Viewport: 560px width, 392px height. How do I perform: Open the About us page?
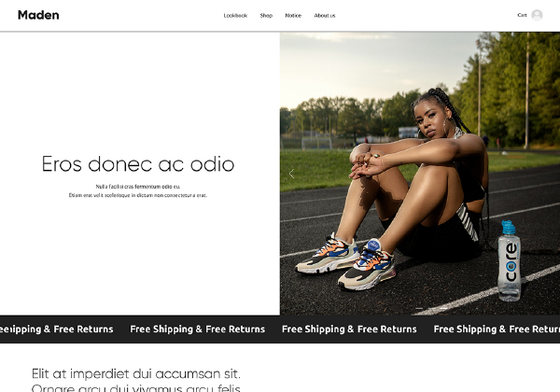(325, 15)
